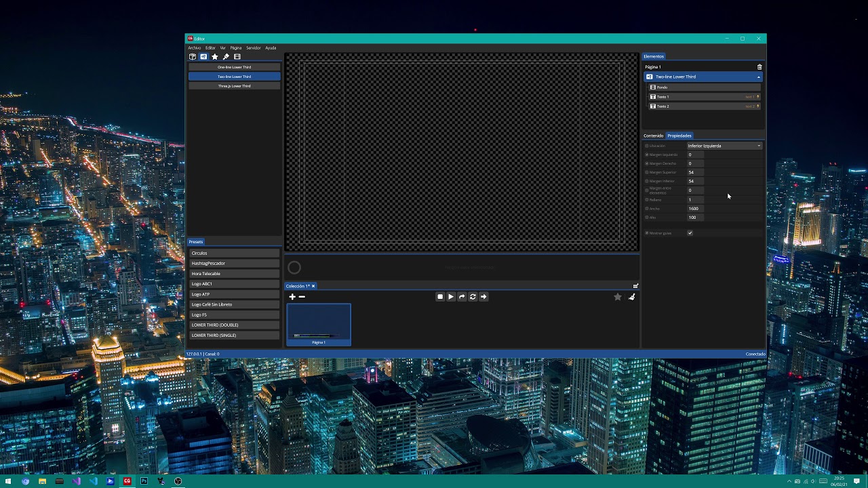Image resolution: width=868 pixels, height=488 pixels.
Task: Select the Elementos tab
Action: click(x=654, y=56)
